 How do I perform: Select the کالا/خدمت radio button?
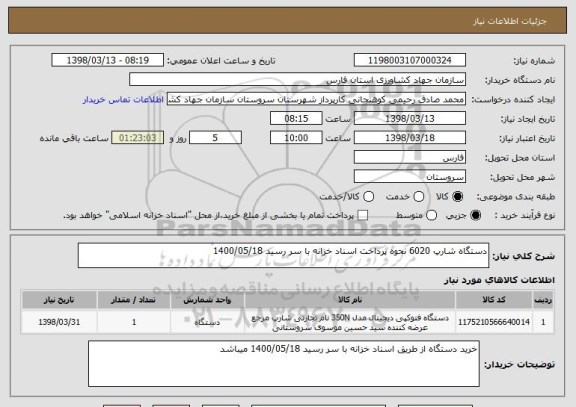(368, 197)
